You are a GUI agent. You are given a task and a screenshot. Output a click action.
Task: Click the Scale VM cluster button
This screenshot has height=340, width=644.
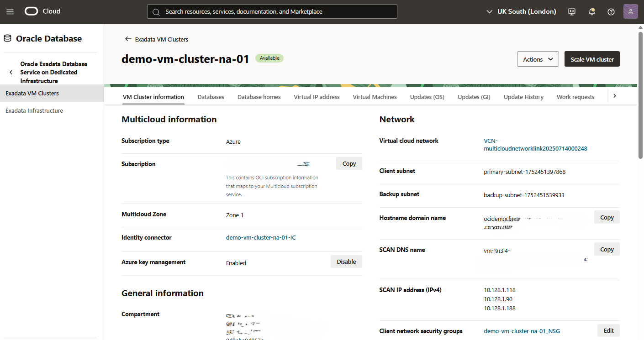(592, 59)
